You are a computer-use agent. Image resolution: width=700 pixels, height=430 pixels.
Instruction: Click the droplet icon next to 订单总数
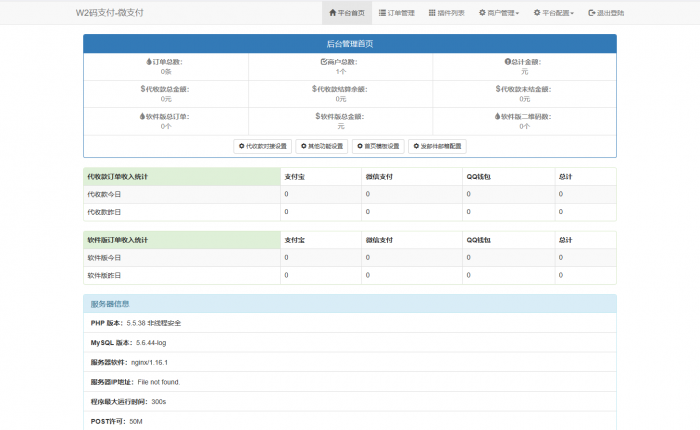[148, 62]
